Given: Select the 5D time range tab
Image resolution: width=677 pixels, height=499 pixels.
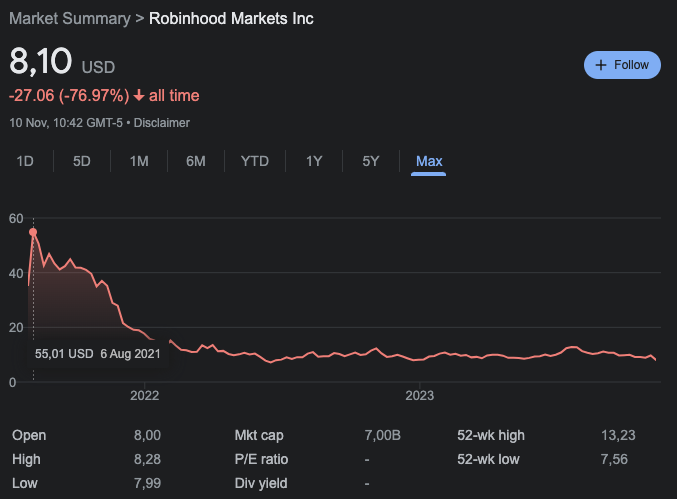Looking at the screenshot, I should 82,161.
